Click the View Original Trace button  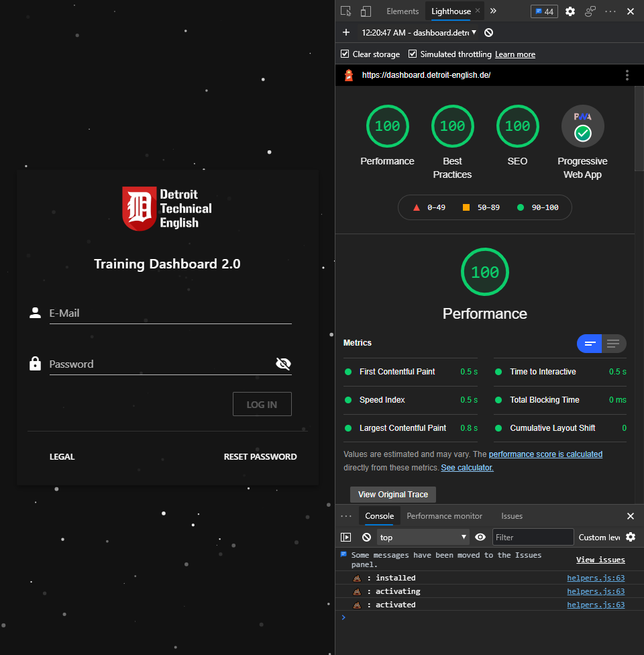[x=393, y=495]
